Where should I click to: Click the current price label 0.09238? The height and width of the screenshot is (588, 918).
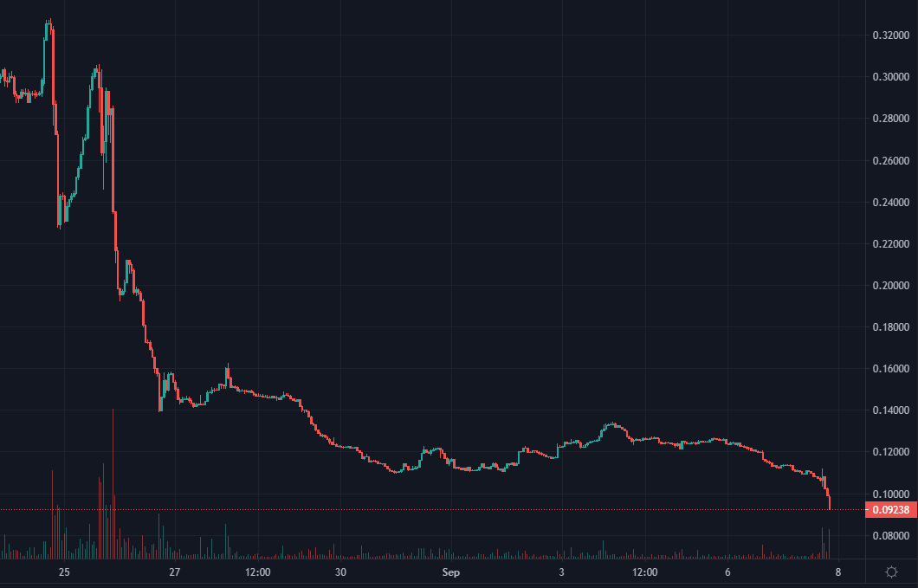[x=891, y=510]
